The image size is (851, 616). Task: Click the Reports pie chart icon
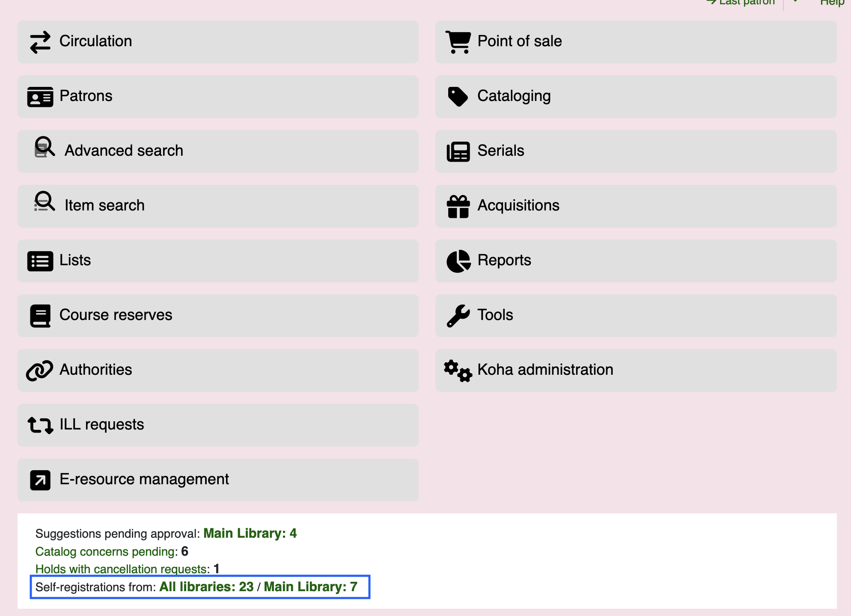click(458, 261)
